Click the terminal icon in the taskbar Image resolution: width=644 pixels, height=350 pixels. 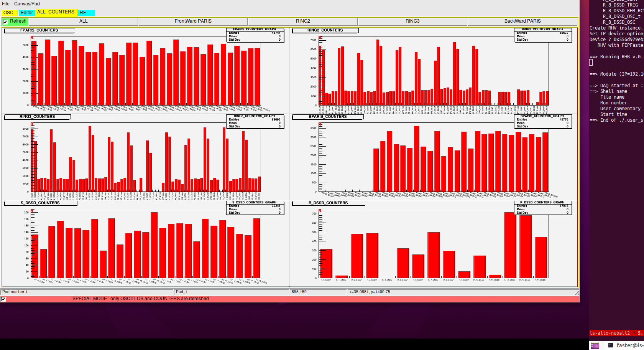pyautogui.click(x=611, y=345)
